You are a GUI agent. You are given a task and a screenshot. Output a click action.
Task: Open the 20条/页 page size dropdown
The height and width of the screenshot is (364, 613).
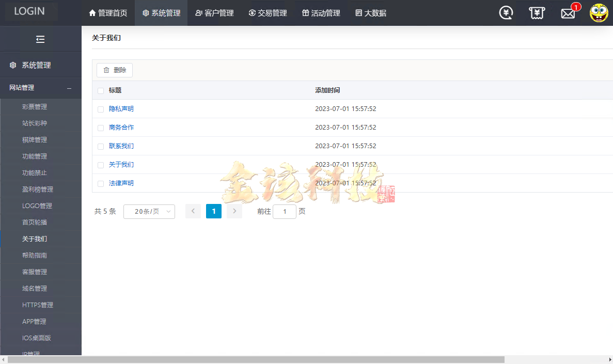[149, 212]
